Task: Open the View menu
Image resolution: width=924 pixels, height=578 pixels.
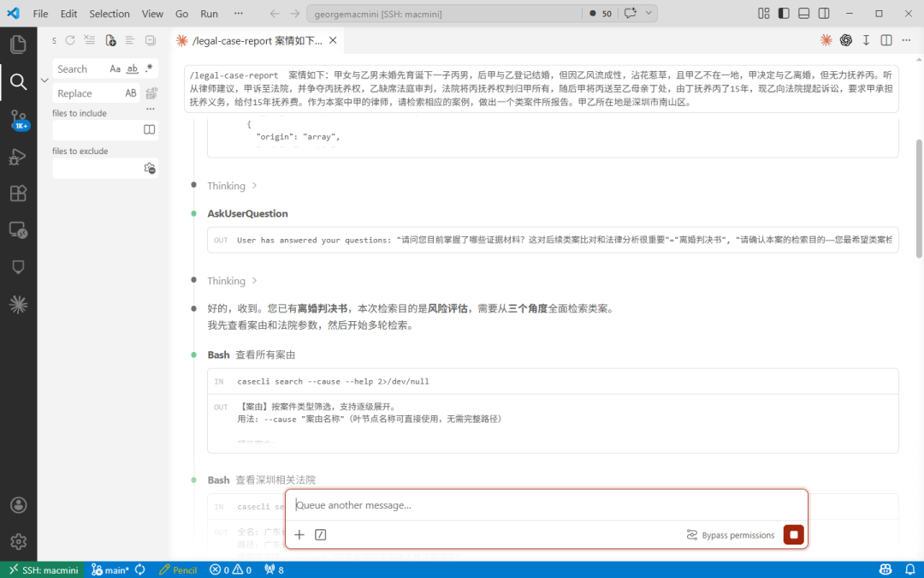Action: pos(152,14)
